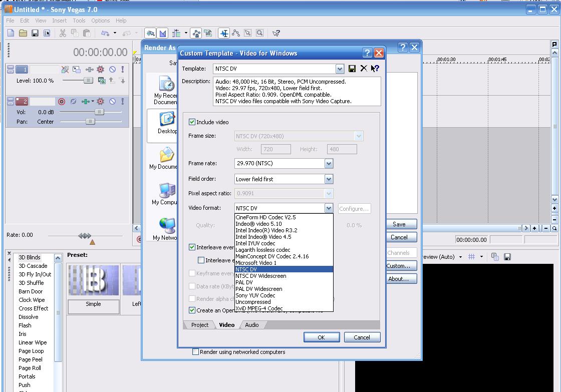Select the Normal Edit tool icon
Viewport: 561px width, 392px height.
coord(224,33)
